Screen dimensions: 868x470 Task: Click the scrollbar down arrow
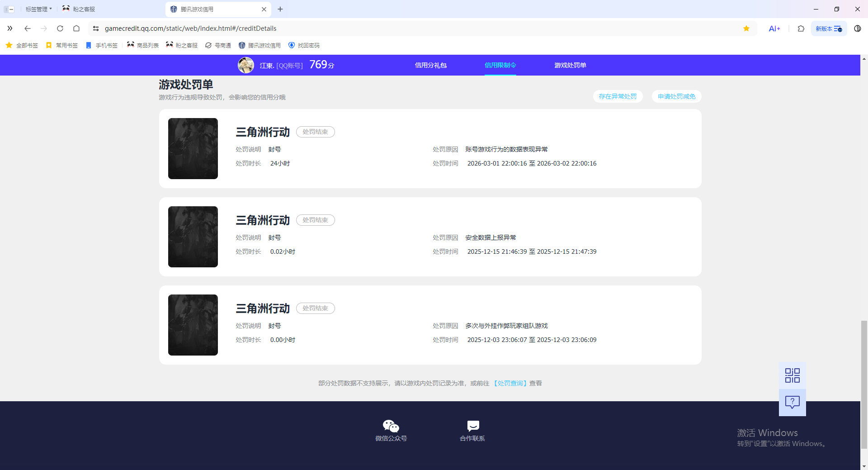(x=864, y=466)
